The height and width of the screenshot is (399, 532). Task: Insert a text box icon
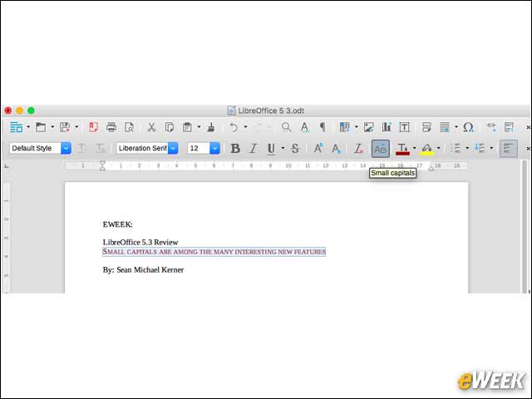point(404,127)
